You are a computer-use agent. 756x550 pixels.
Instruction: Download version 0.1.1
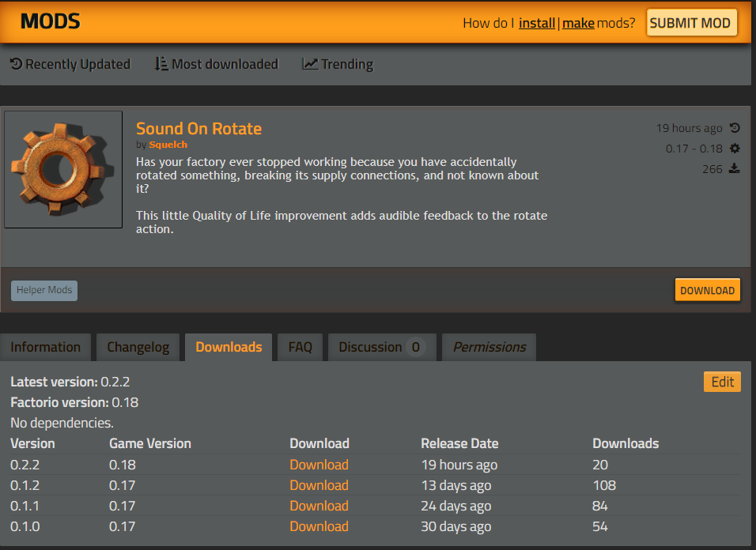pyautogui.click(x=319, y=507)
